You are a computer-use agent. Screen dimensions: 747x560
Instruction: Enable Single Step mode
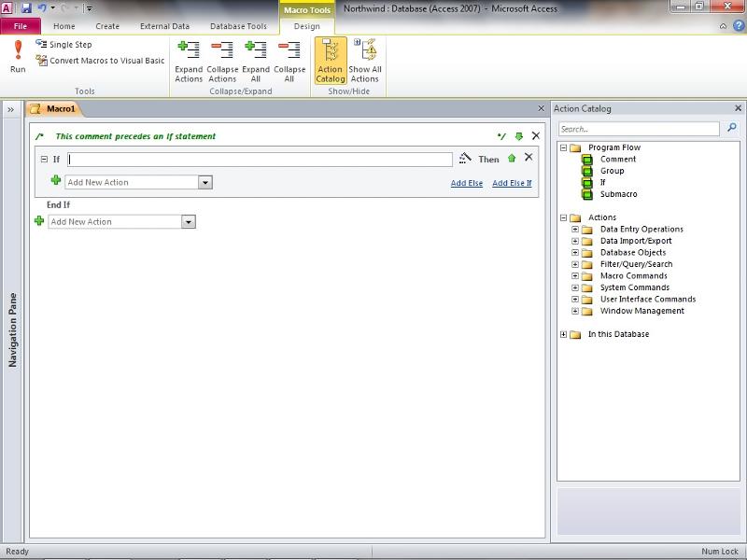tap(63, 44)
